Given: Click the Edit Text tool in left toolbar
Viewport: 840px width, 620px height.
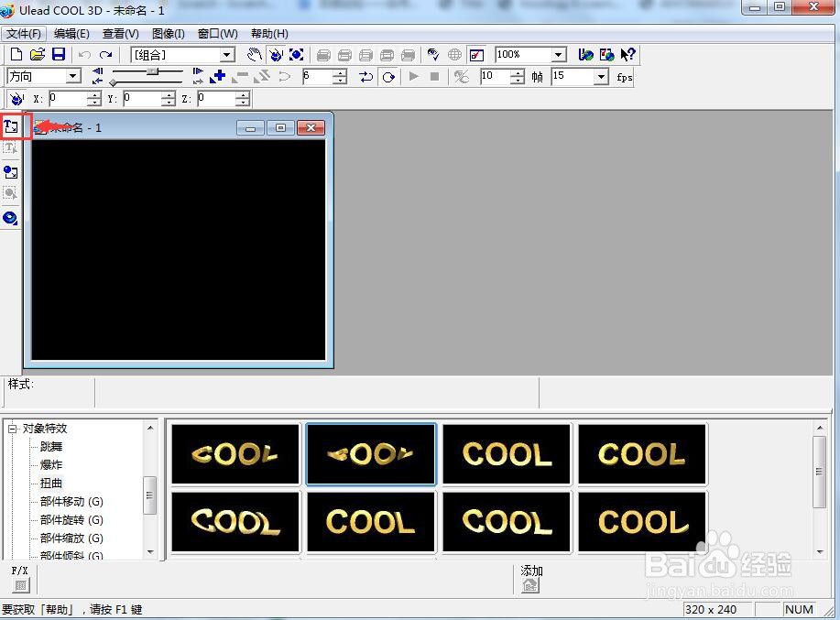Looking at the screenshot, I should pos(10,147).
